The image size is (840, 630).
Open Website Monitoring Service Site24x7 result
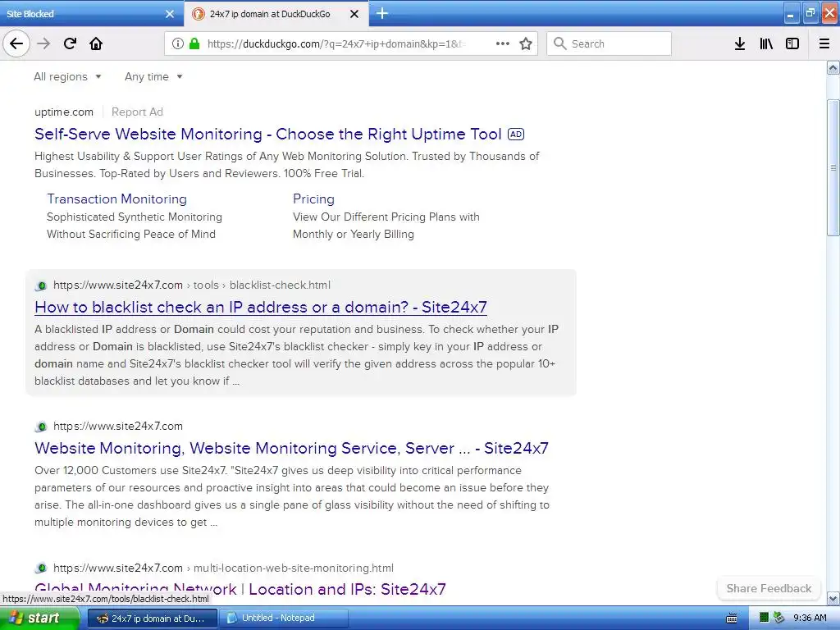point(291,448)
